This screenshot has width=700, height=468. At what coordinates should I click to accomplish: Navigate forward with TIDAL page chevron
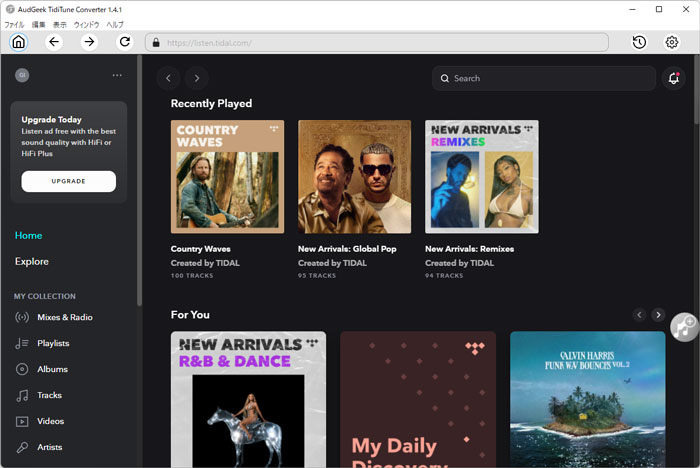click(197, 78)
